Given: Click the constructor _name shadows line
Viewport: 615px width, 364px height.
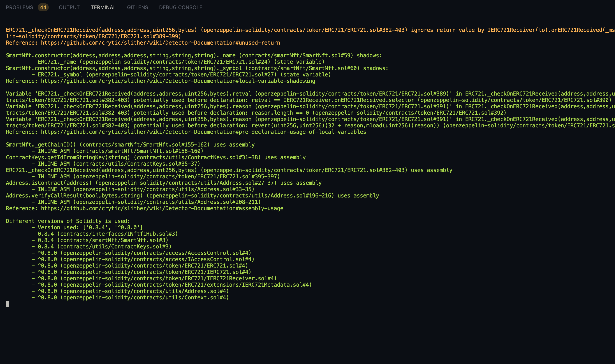Looking at the screenshot, I should click(194, 56).
